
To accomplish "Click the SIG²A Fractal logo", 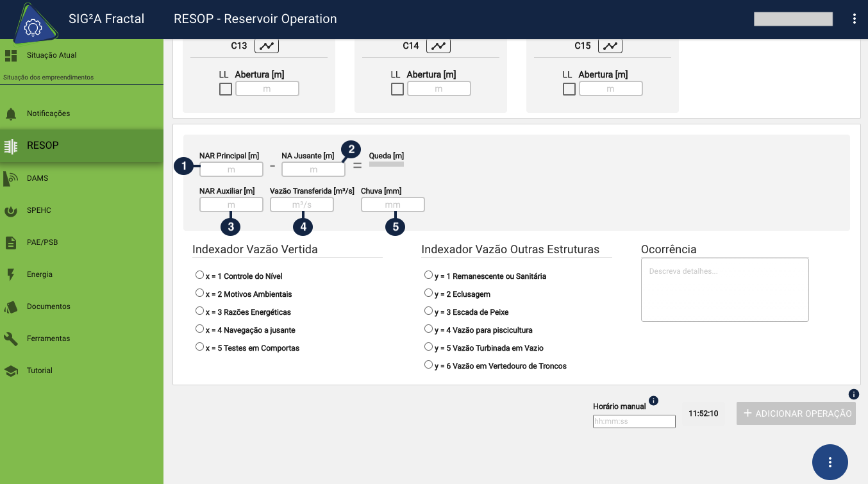I will point(33,26).
